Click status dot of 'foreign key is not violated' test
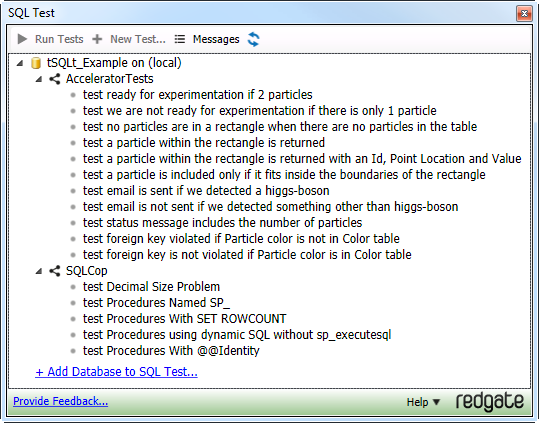 73,255
